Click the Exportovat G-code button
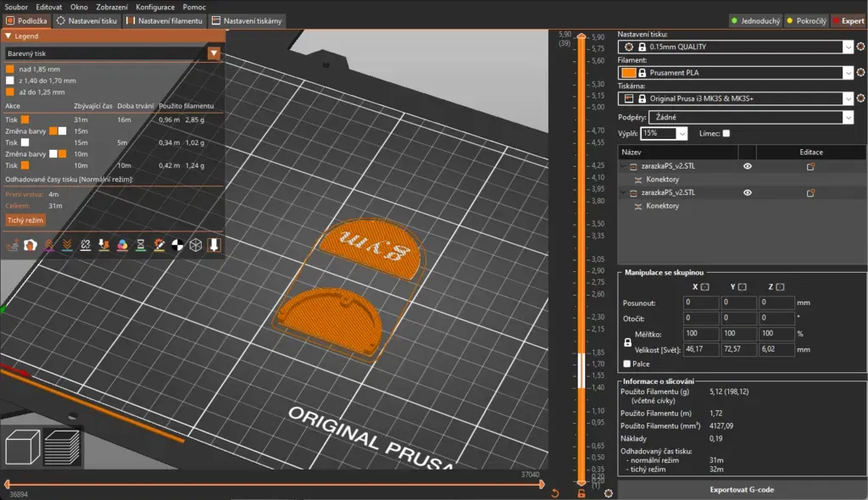This screenshot has height=500, width=868. (x=742, y=490)
